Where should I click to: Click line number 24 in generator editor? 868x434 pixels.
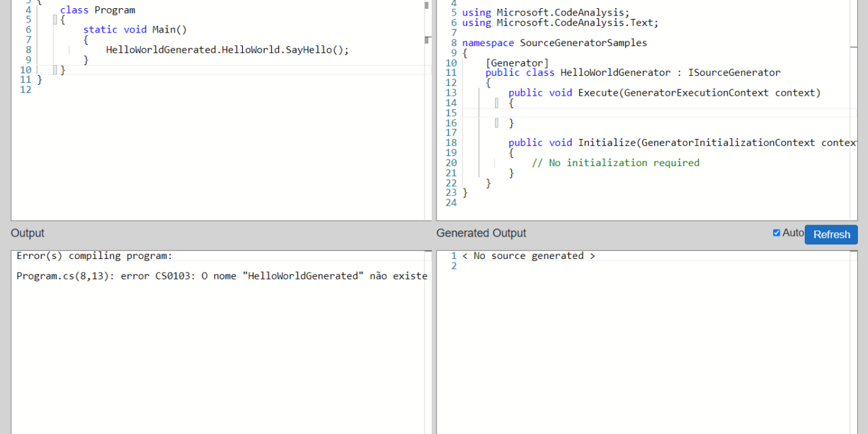click(x=451, y=203)
